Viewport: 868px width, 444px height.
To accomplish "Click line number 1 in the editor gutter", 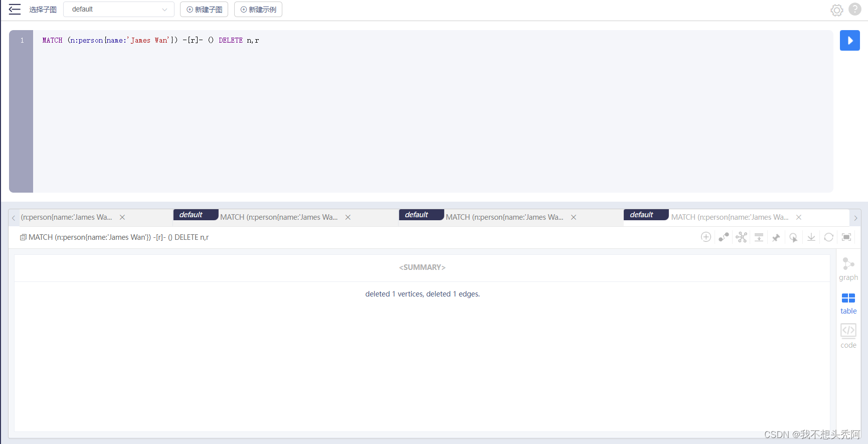I will 22,41.
